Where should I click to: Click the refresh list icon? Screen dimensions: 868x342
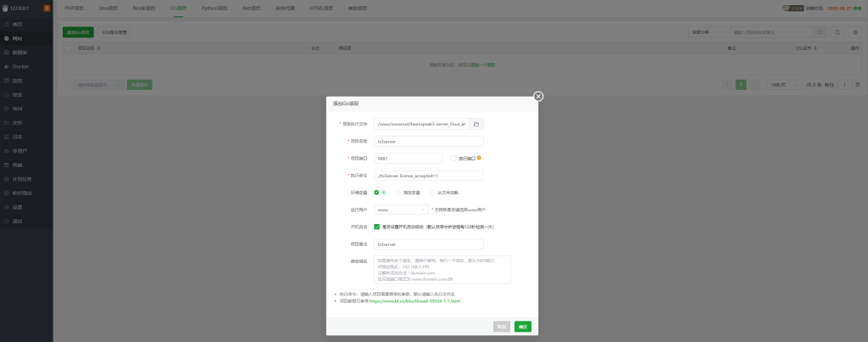[837, 32]
